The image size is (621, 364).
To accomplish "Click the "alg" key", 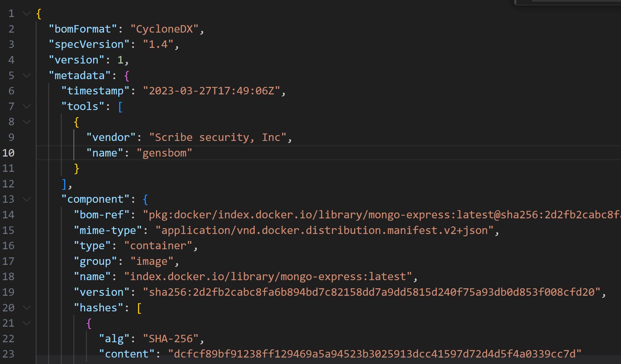I will click(115, 339).
